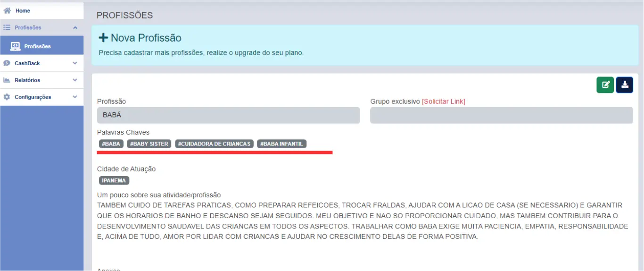Click the PROFISSÕES page title

coord(125,16)
